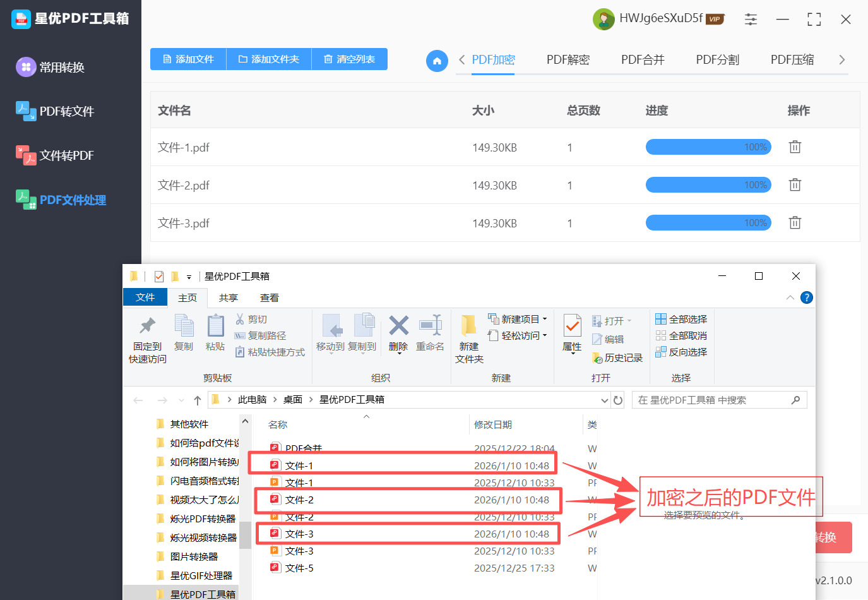Click 编辑 in Explorer ribbon
Image resolution: width=868 pixels, height=600 pixels.
point(608,339)
